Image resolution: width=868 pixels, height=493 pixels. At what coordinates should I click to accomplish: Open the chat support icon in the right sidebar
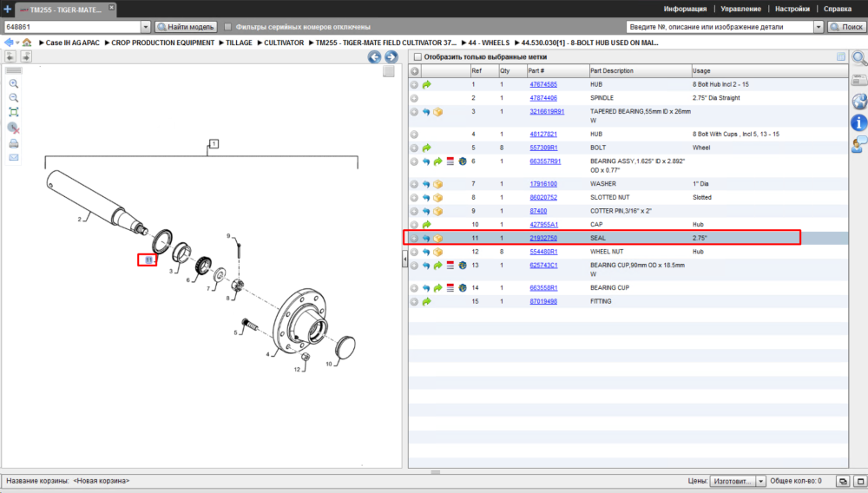click(x=859, y=145)
